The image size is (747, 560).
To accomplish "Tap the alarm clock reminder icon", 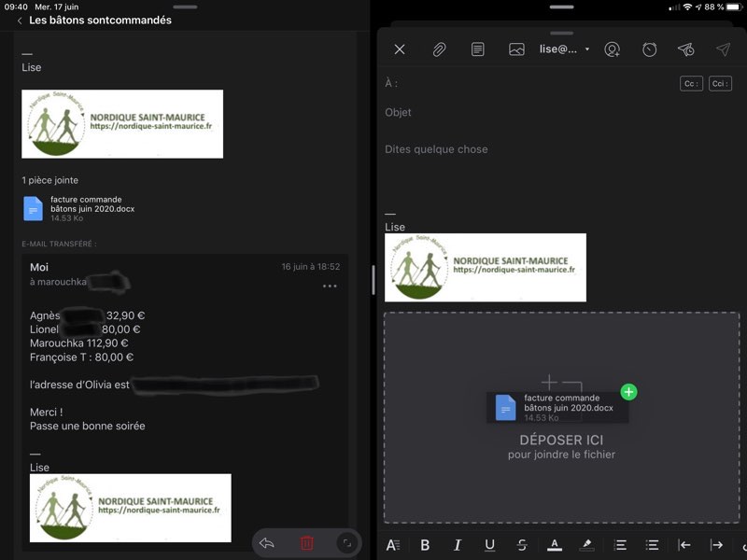I will 649,49.
